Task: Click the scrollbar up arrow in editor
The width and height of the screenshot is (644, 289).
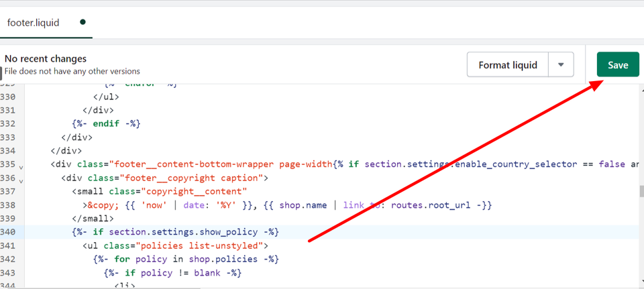Action: [641, 89]
